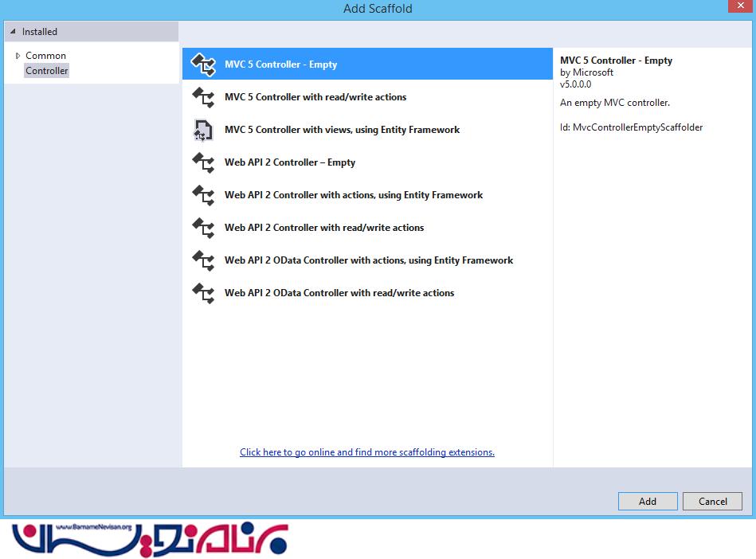Select the Controller category in tree
756x559 pixels.
tap(47, 71)
